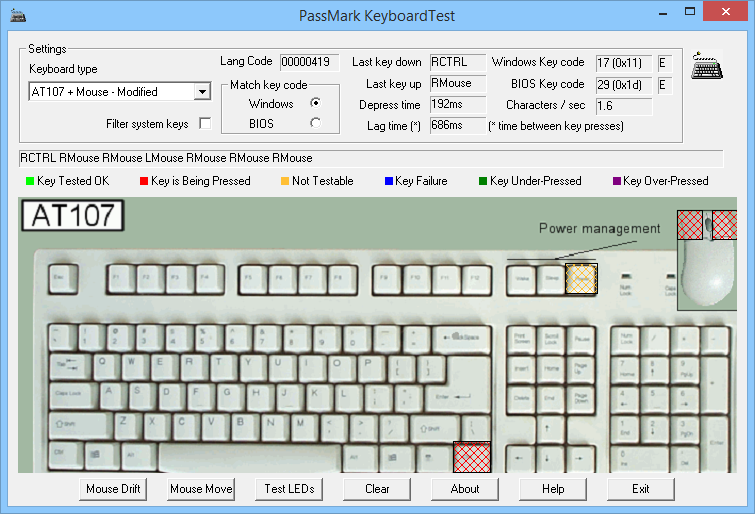Minimize the KeyboardTest window
Image resolution: width=755 pixels, height=514 pixels.
click(x=663, y=12)
